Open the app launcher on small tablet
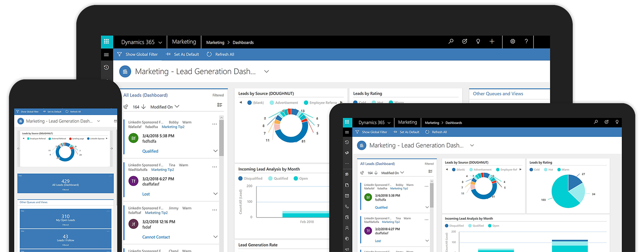This screenshot has height=252, width=644. tap(347, 122)
